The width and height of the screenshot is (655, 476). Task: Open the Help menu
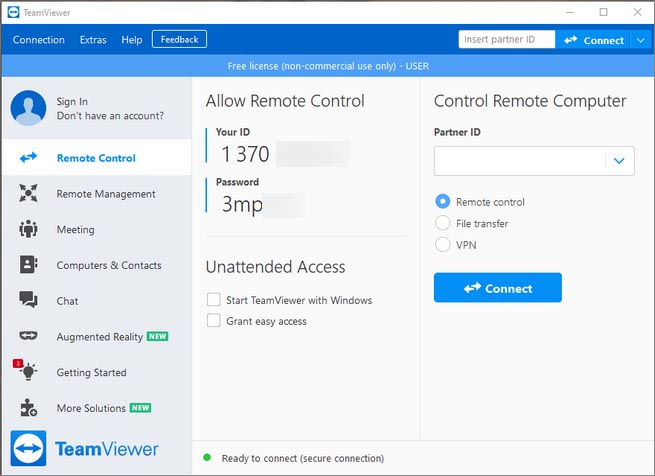(132, 40)
